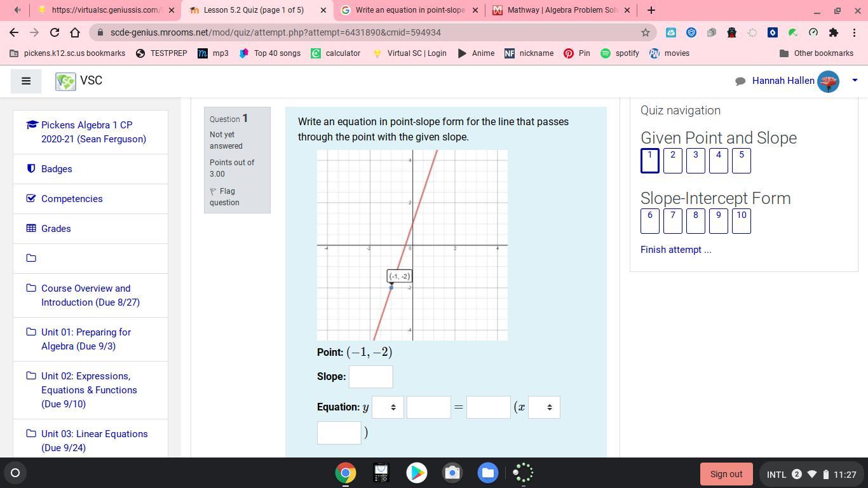The image size is (868, 488).
Task: Open Chrome's three-dot menu
Action: [854, 32]
